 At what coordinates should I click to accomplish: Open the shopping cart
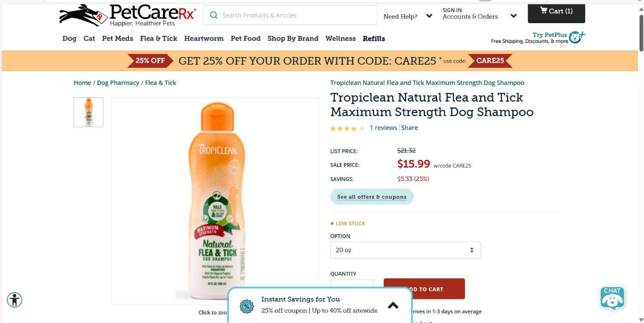click(556, 11)
